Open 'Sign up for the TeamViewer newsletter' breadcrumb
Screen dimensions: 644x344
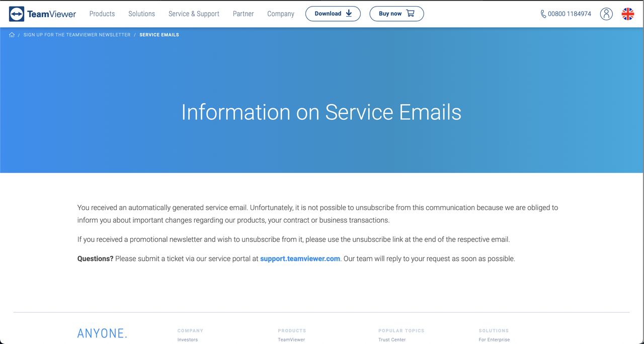tap(77, 35)
